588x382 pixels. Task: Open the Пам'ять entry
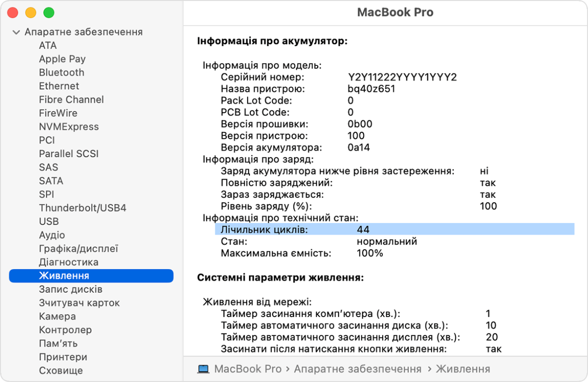pos(58,343)
